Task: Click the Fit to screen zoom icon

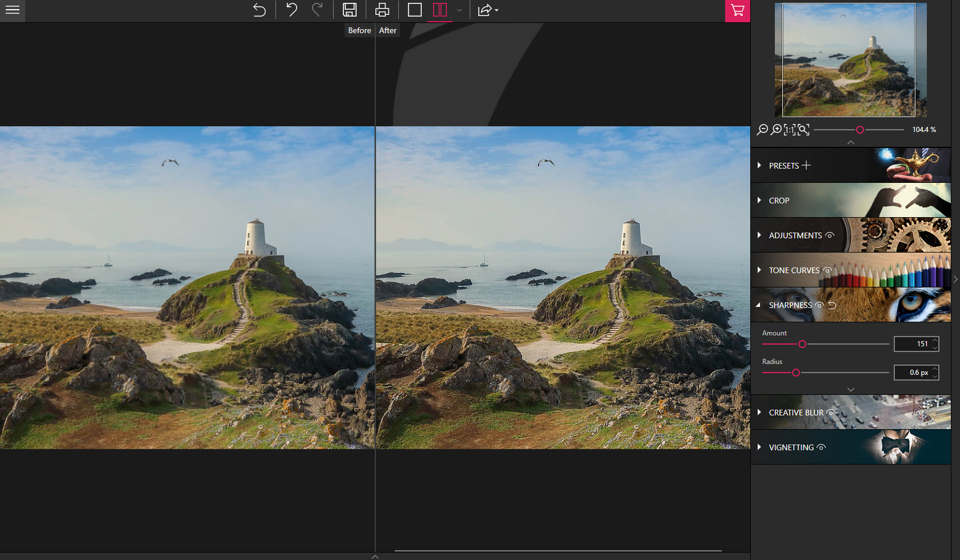Action: (x=803, y=130)
